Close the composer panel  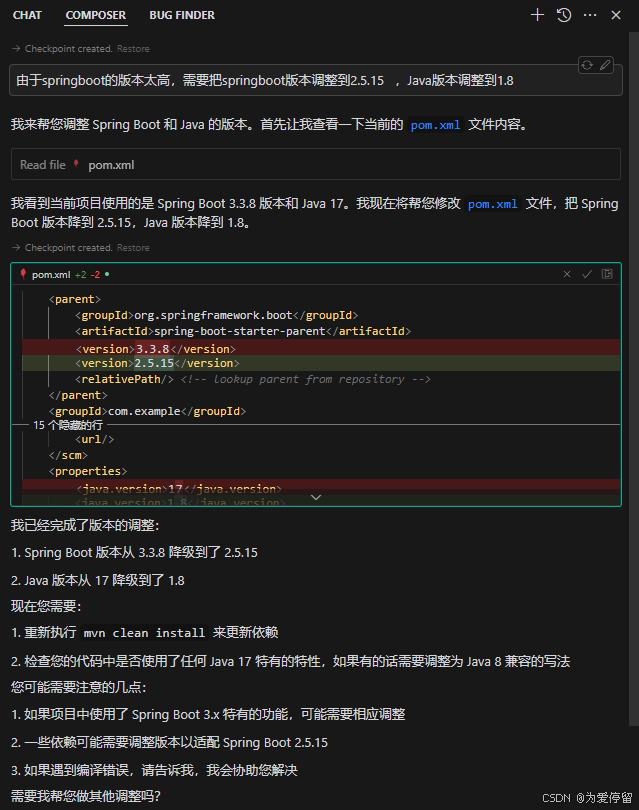pyautogui.click(x=616, y=15)
